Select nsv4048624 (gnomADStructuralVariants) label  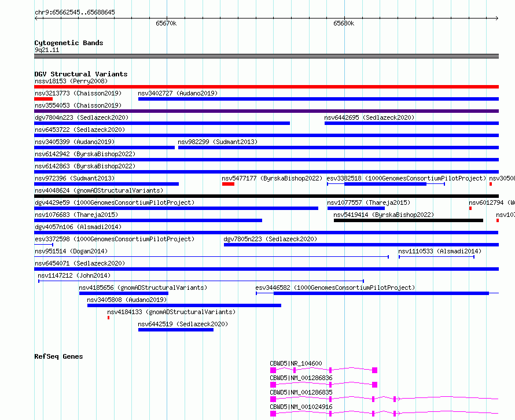point(99,190)
